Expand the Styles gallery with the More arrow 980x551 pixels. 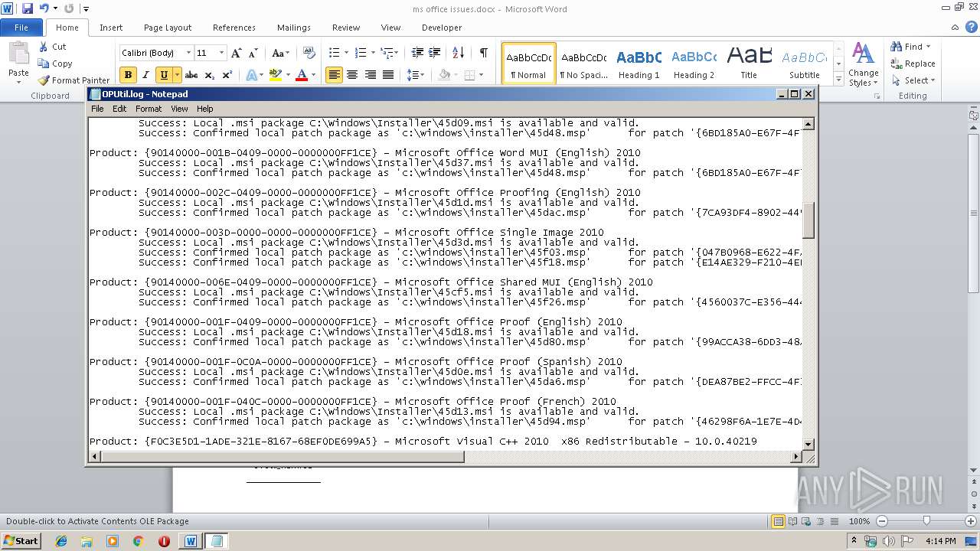[838, 79]
